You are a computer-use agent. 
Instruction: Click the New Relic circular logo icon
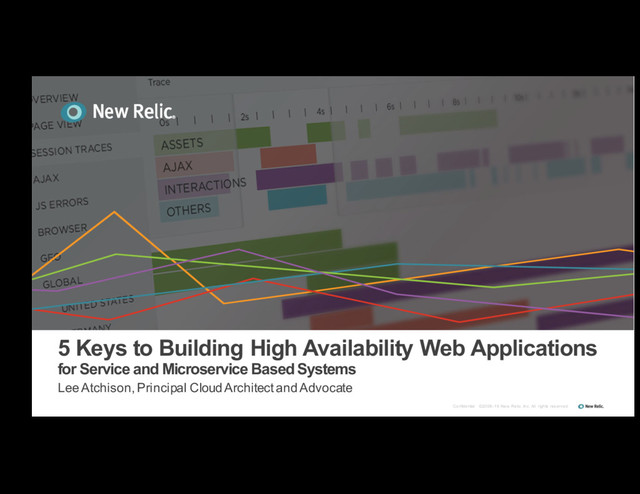point(73,112)
